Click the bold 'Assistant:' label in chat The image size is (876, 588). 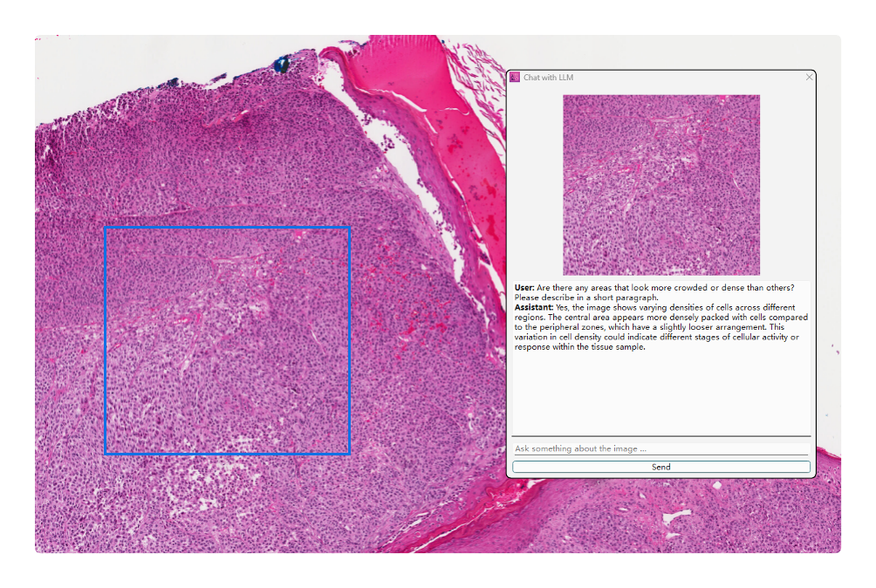tap(534, 307)
